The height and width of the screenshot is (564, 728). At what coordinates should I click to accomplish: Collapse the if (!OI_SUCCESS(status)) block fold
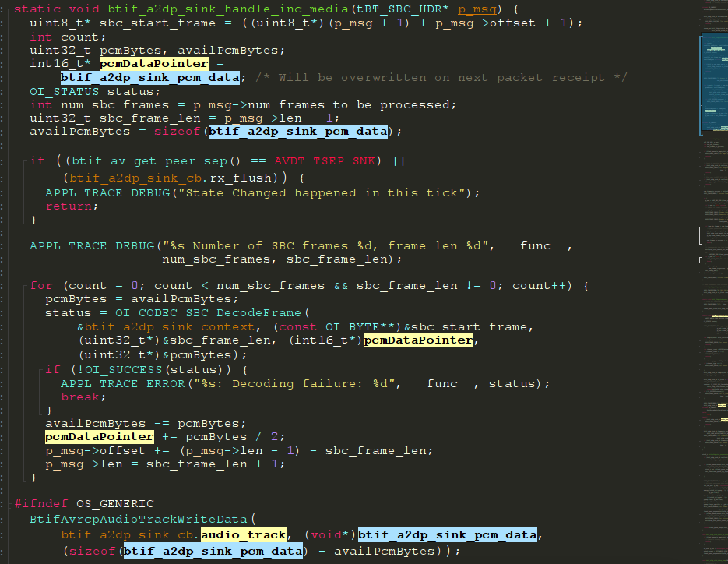[40, 370]
